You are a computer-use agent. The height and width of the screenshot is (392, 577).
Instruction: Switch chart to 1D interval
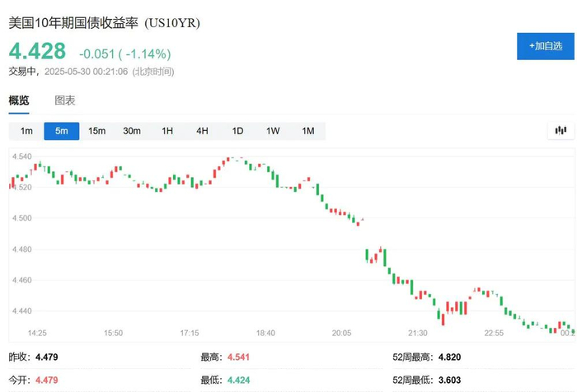coord(237,131)
